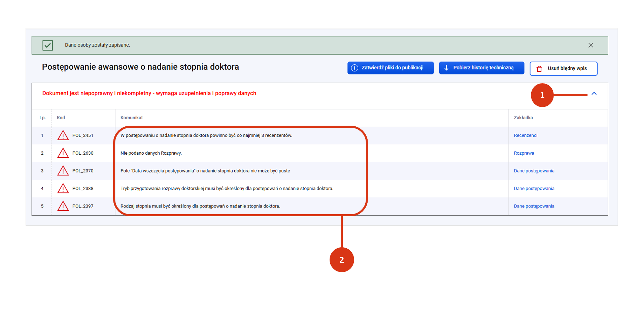This screenshot has width=644, height=316.
Task: Select the 'Nie podano danych Rozprawy' message
Action: click(x=151, y=153)
